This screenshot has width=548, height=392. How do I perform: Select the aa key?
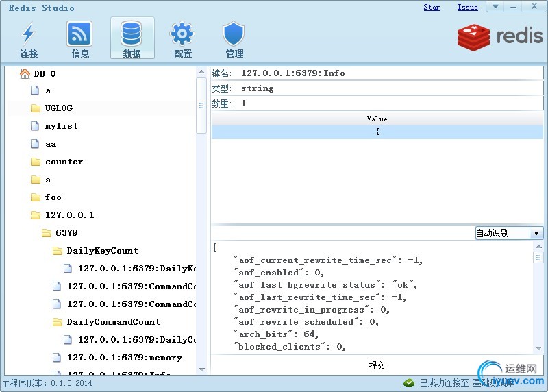[x=51, y=144]
